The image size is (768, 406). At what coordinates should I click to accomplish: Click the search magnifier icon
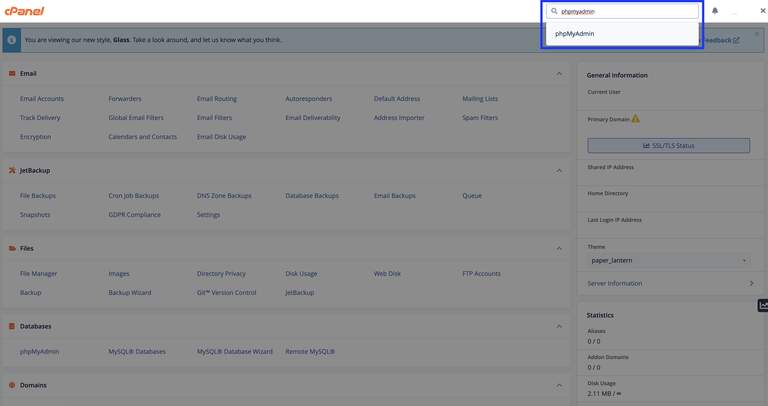point(554,11)
